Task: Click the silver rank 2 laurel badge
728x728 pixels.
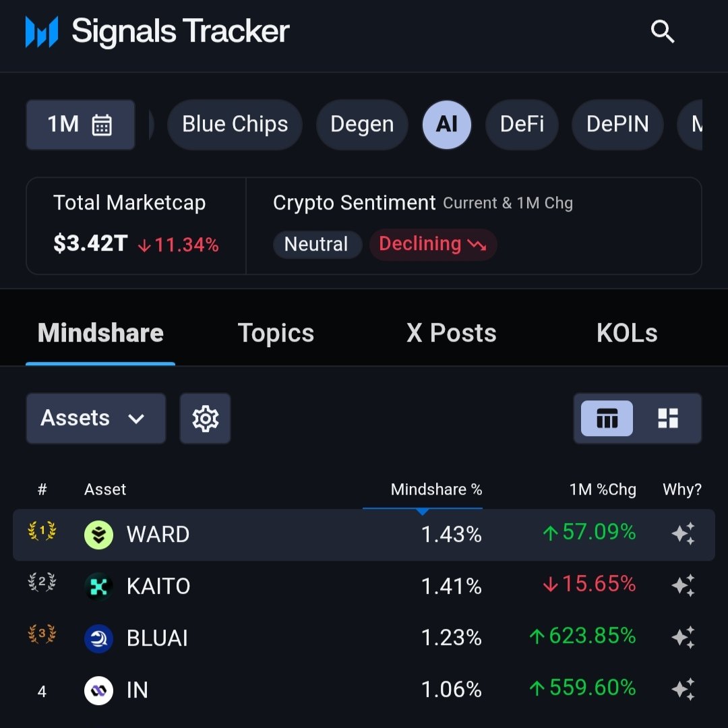Action: (x=42, y=582)
